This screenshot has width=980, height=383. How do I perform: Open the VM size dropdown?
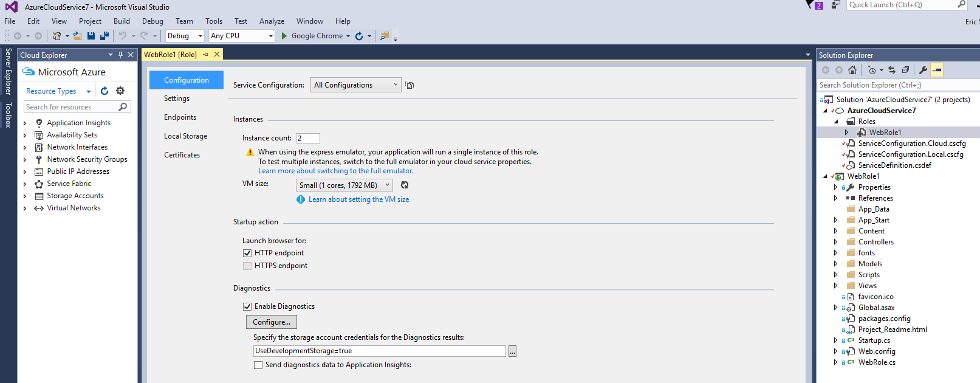click(344, 185)
